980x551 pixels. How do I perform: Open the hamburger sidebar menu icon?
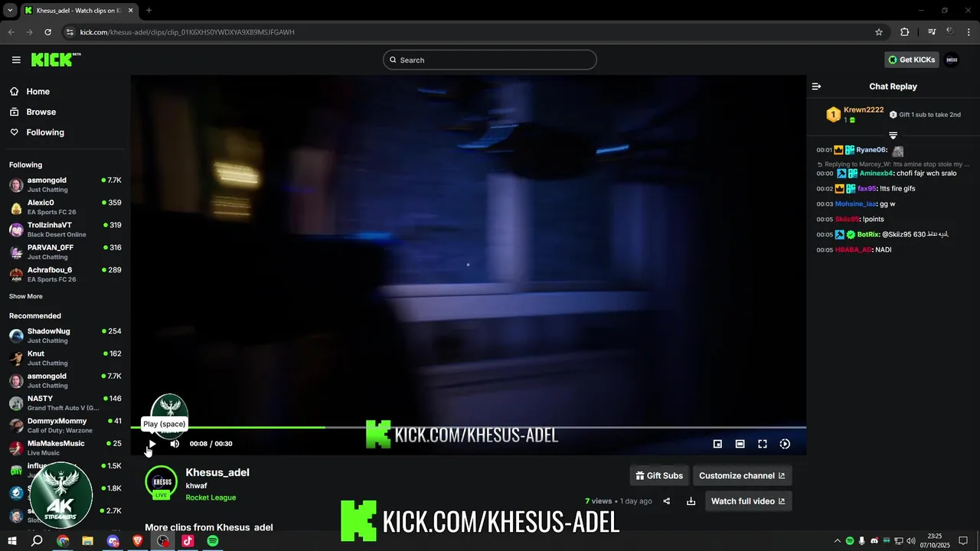pyautogui.click(x=16, y=60)
